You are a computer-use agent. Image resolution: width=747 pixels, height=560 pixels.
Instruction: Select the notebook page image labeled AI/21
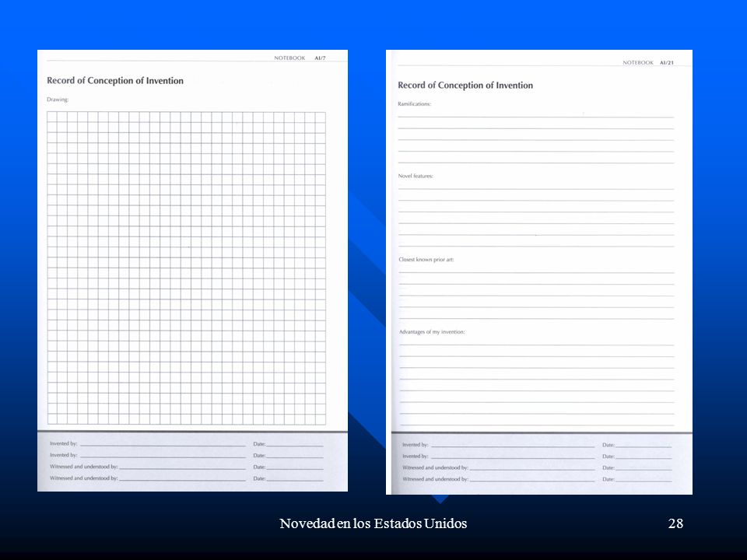(538, 272)
